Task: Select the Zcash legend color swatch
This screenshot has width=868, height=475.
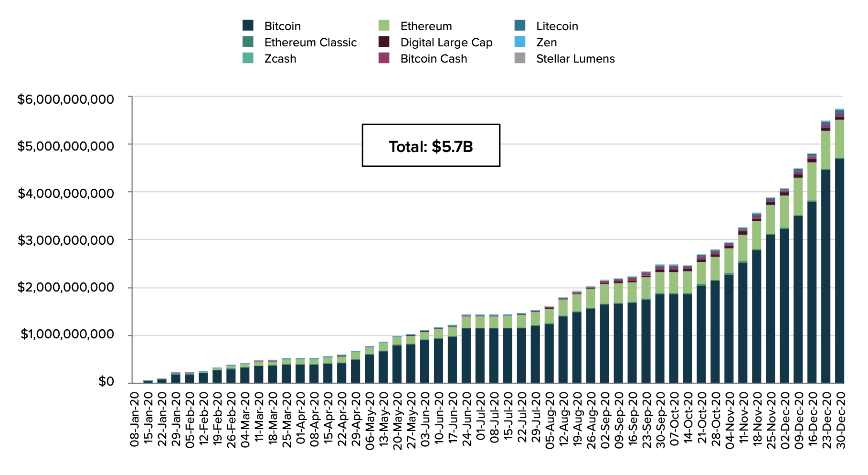Action: coord(248,58)
